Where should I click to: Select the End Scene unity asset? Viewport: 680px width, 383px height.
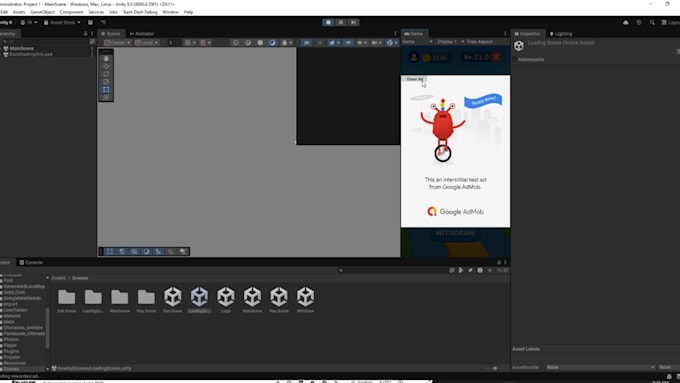pos(173,300)
